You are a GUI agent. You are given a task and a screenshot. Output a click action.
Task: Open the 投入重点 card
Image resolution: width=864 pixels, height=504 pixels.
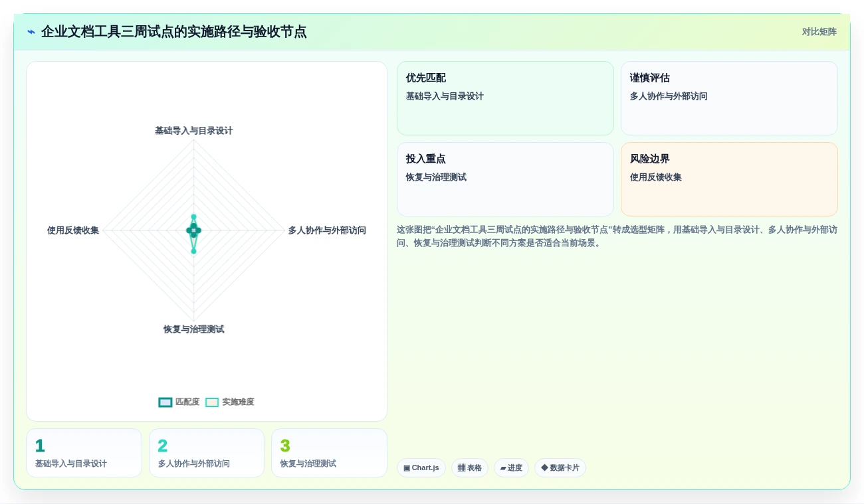pos(505,179)
